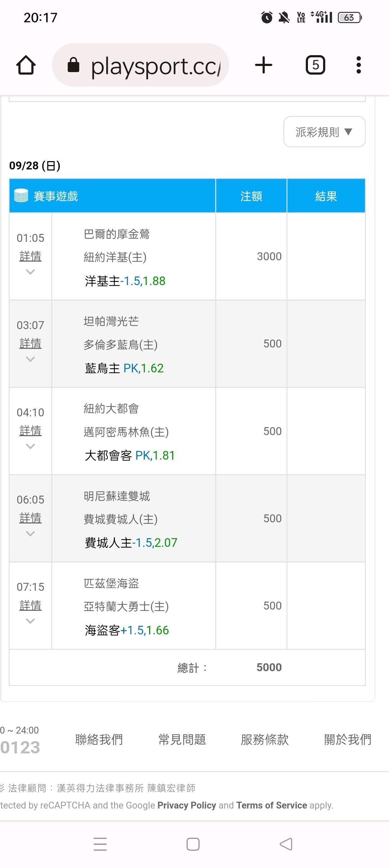This screenshot has height=868, width=389.
Task: Open 服務條款 footer link
Action: pos(265,740)
